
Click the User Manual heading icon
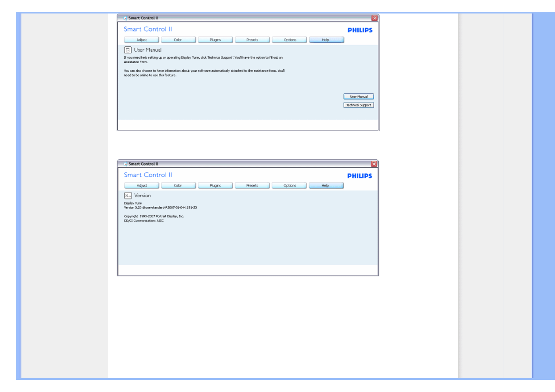pos(128,50)
